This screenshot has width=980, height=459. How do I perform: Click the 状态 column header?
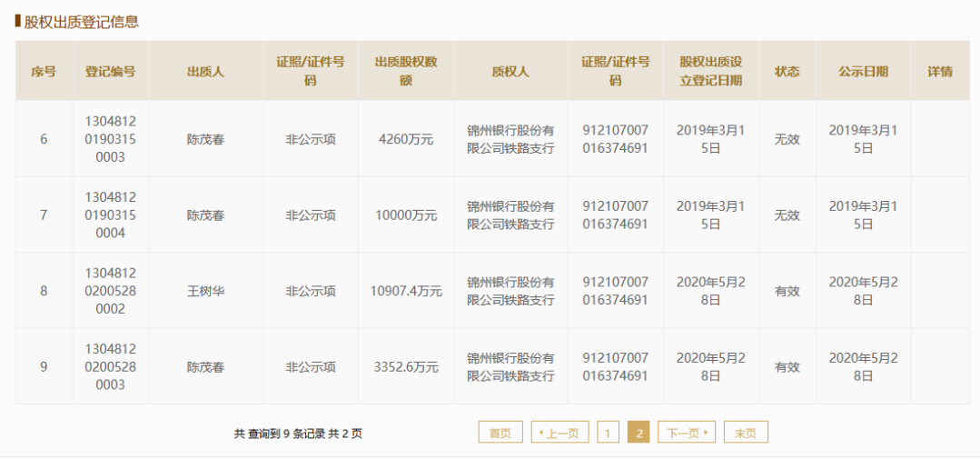(787, 71)
